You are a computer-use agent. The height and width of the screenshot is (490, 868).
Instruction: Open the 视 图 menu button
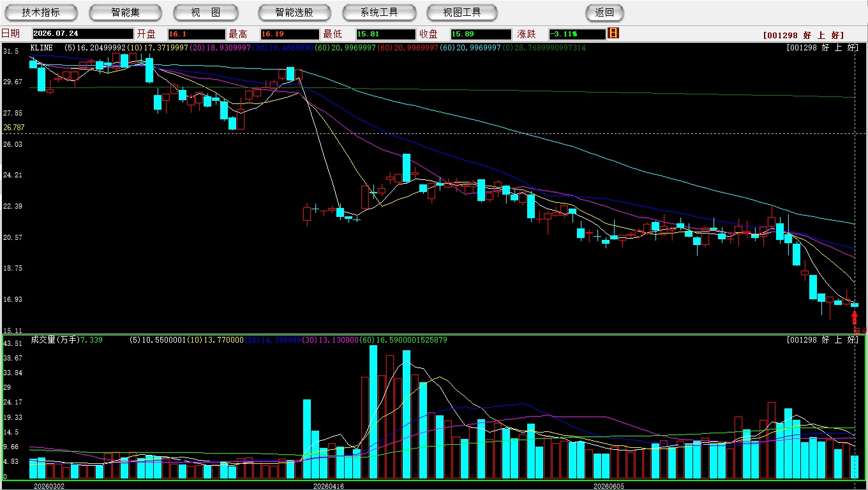pyautogui.click(x=206, y=12)
